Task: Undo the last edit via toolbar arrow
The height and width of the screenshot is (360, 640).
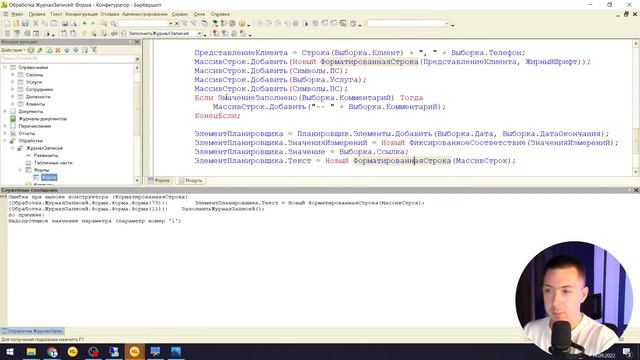Action: pos(84,24)
